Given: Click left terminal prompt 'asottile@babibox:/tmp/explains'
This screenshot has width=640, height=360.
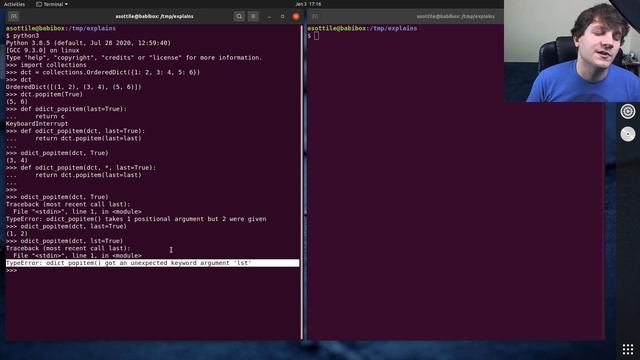Looking at the screenshot, I should [x=61, y=28].
